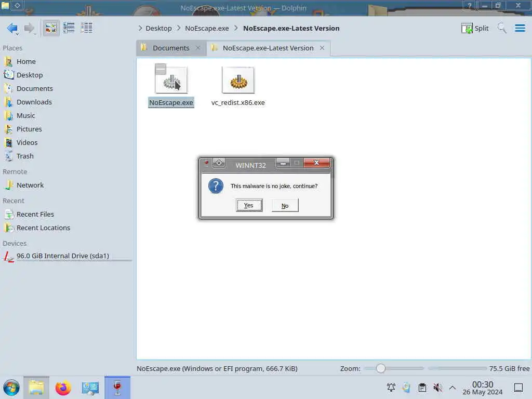Screen dimensions: 532x399
Task: Click the NoEscape.exe file name label
Action: tap(171, 103)
